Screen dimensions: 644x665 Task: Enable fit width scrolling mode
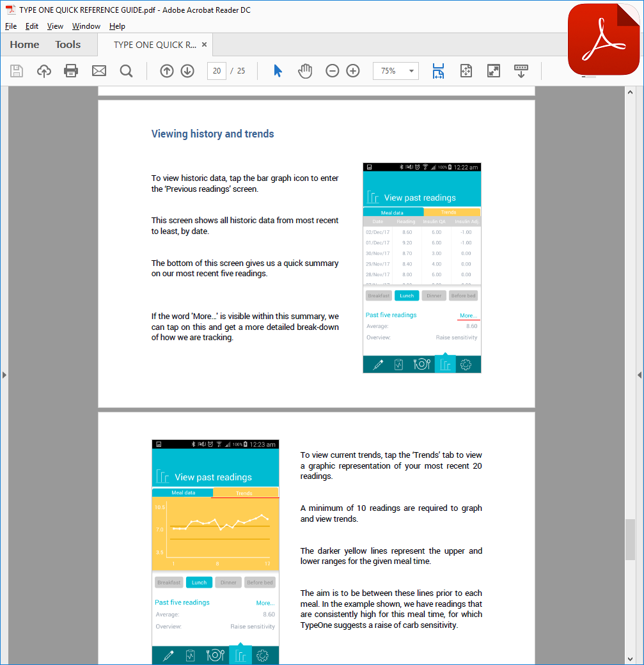coord(438,71)
